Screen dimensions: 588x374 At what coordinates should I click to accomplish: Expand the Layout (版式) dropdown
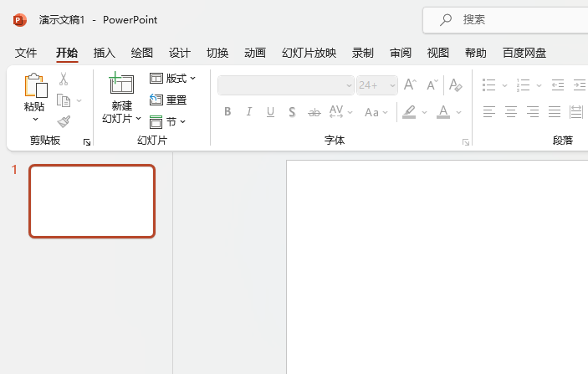coord(172,79)
